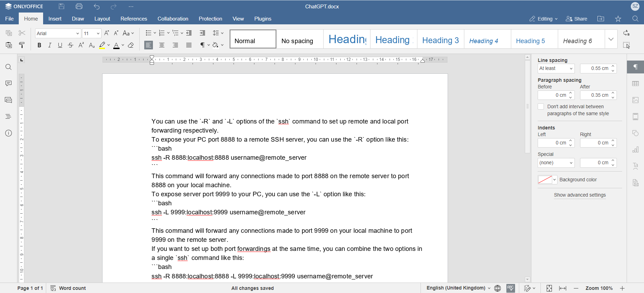Enable don't add interval between paragraphs checkbox
The image size is (644, 293).
(x=541, y=107)
